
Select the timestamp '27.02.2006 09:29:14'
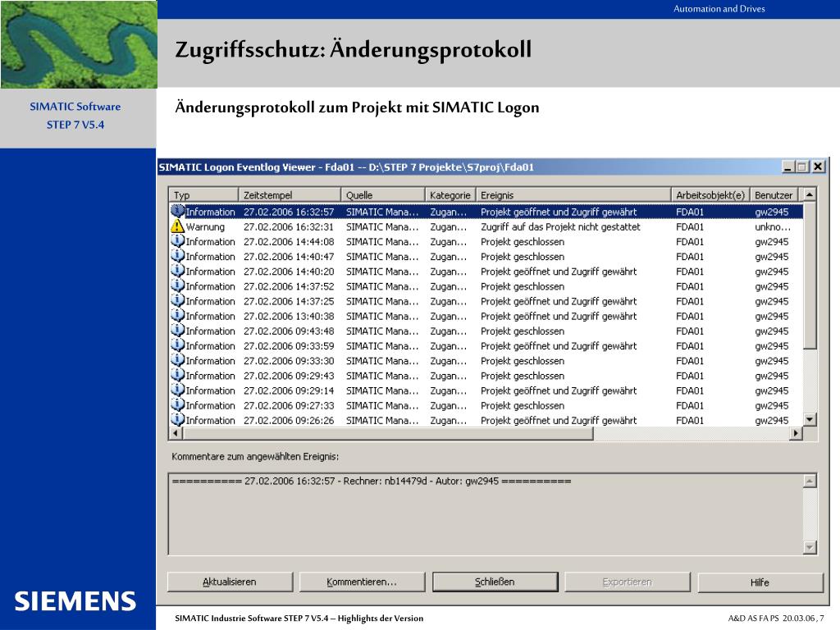point(289,390)
